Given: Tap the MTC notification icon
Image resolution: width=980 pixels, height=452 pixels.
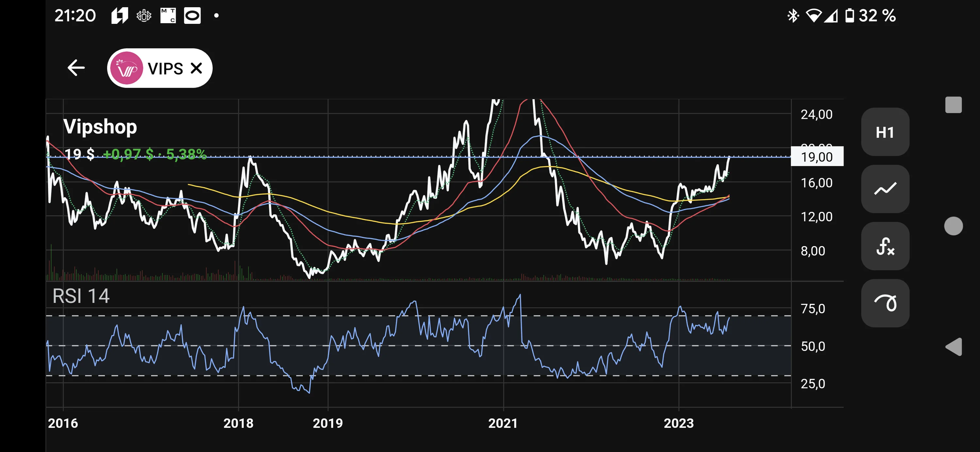Looking at the screenshot, I should tap(168, 16).
